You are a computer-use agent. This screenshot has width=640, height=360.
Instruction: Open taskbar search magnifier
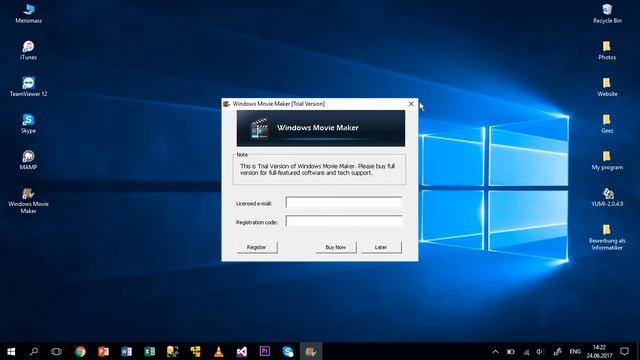click(x=34, y=351)
